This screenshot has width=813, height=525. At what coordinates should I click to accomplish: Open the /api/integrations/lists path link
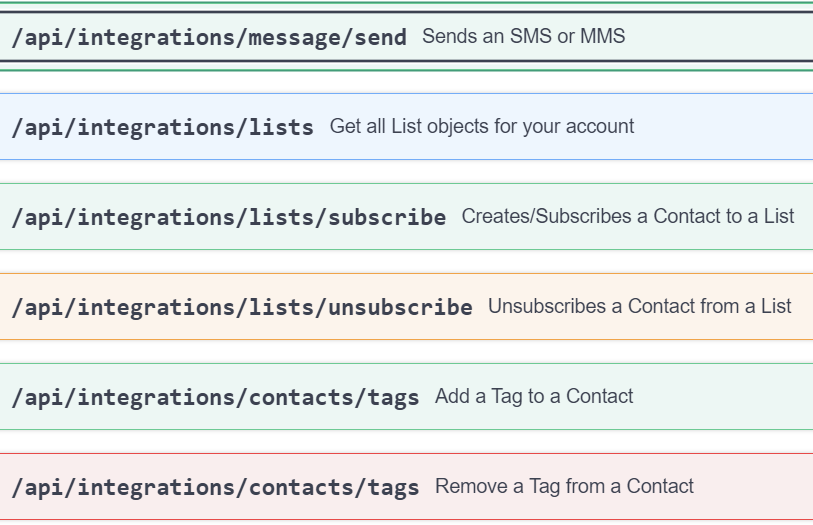click(162, 128)
